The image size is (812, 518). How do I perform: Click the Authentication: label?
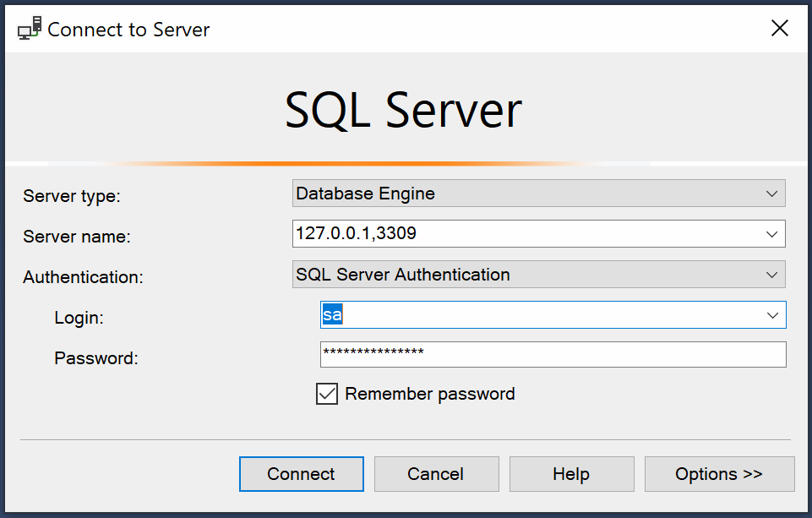(83, 277)
